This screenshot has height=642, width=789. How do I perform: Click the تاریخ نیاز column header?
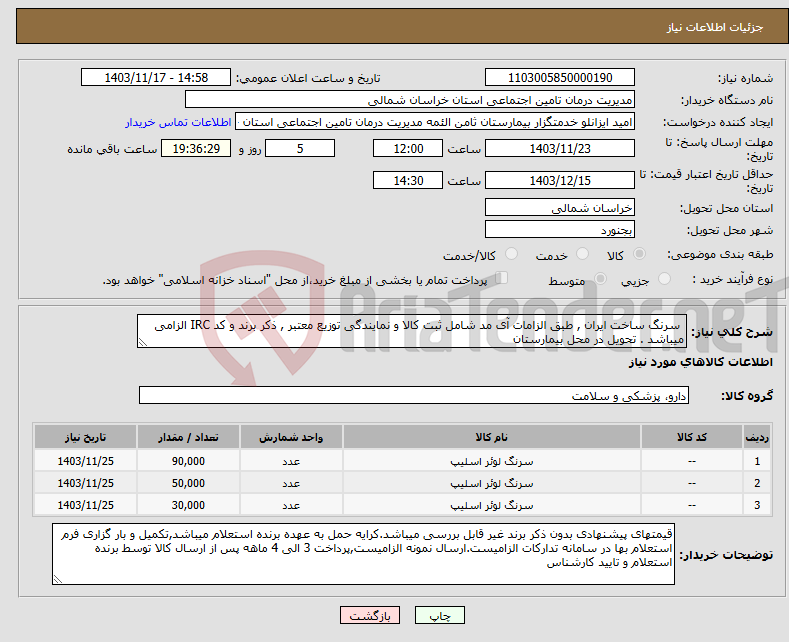pos(86,437)
